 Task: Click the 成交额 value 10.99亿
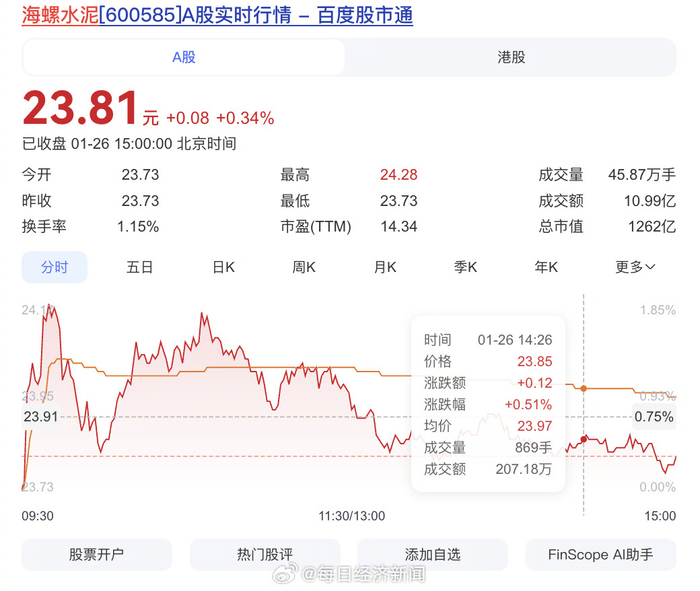(650, 201)
